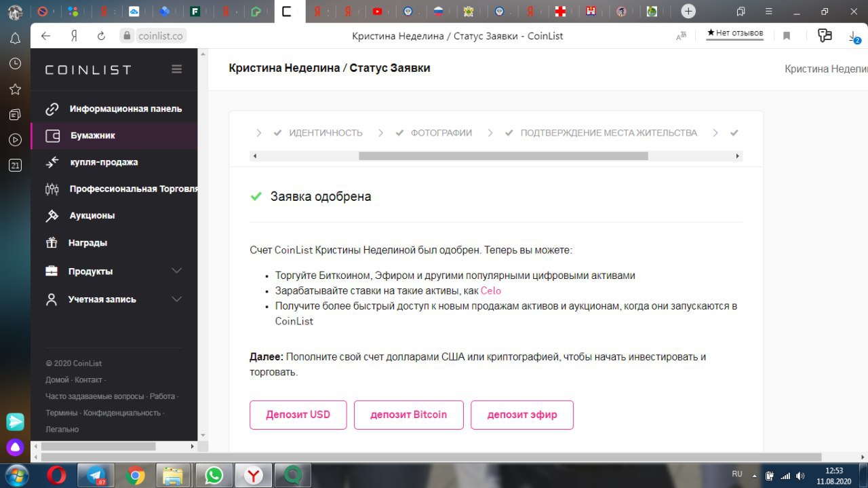Viewport: 868px width, 488px height.
Task: Open WhatsApp from the taskbar
Action: 214,475
